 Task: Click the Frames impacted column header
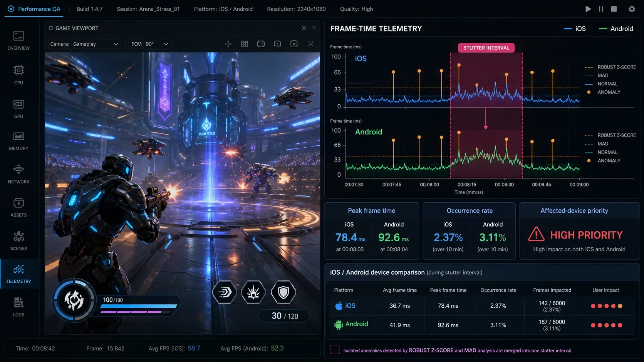pyautogui.click(x=552, y=290)
